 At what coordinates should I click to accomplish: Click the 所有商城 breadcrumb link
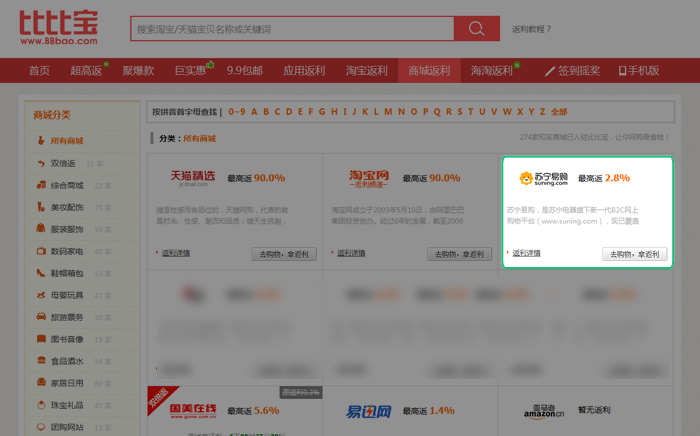[x=200, y=138]
